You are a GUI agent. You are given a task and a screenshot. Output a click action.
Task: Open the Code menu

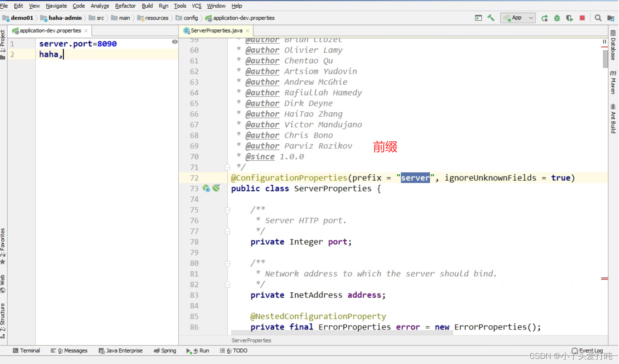click(79, 6)
